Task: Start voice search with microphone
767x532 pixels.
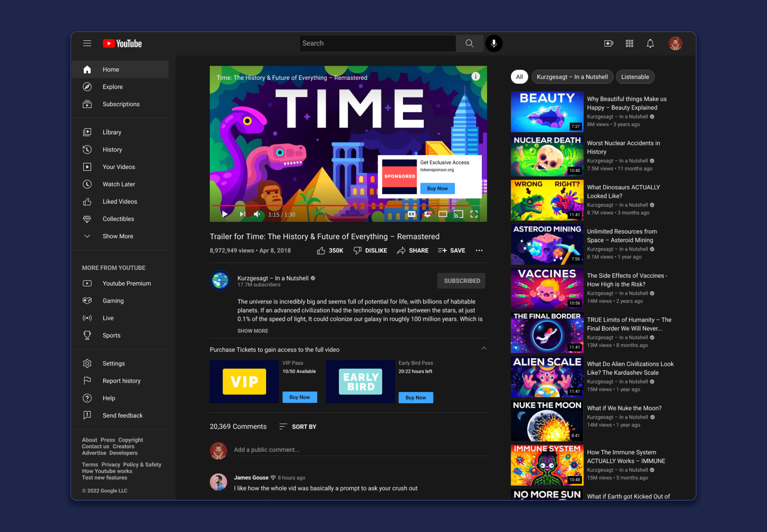Action: click(494, 43)
